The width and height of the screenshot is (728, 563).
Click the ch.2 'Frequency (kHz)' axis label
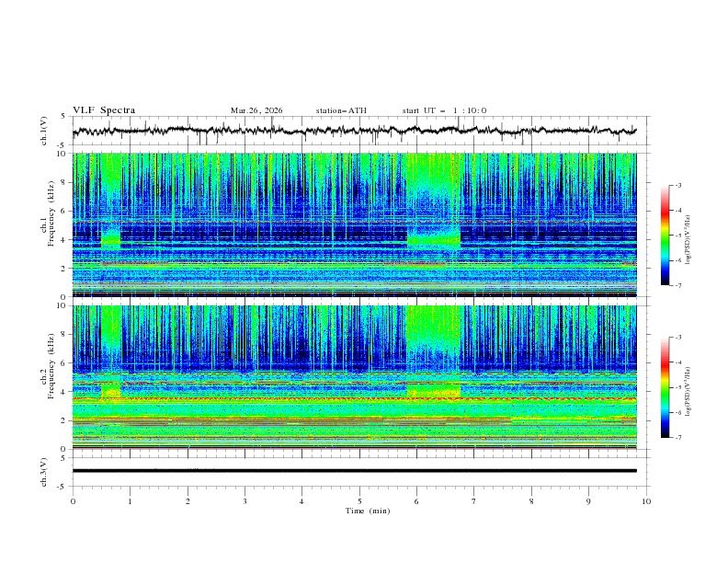pyautogui.click(x=51, y=366)
